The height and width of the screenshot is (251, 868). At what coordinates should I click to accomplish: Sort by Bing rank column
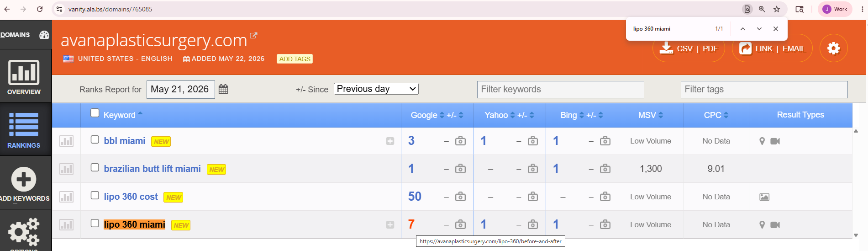572,115
